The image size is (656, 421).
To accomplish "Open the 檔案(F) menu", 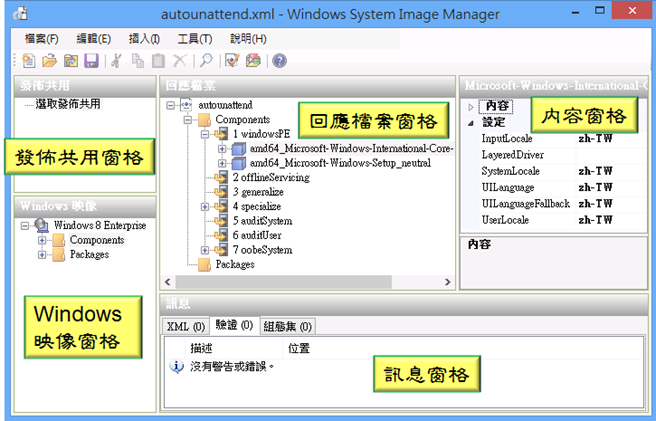I will 41,39.
